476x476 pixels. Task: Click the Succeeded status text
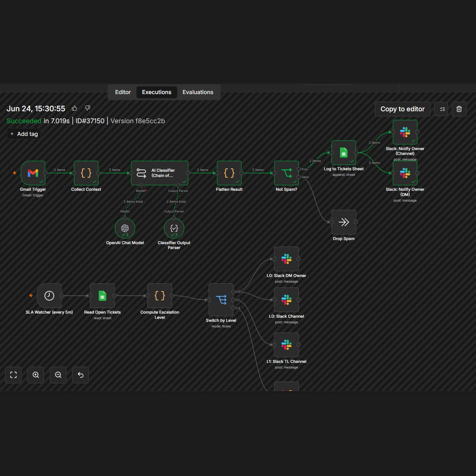24,121
